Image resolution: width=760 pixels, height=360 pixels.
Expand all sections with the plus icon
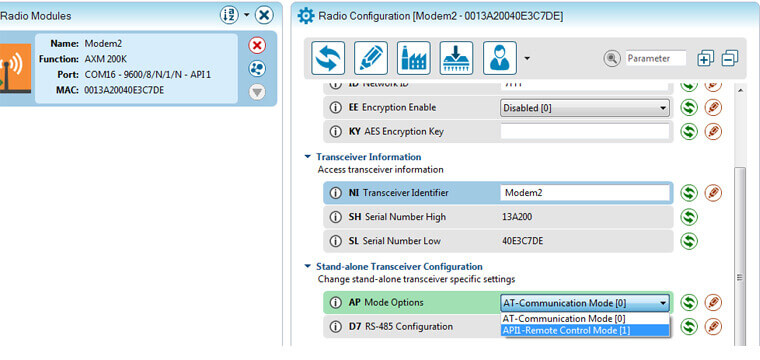coord(706,59)
